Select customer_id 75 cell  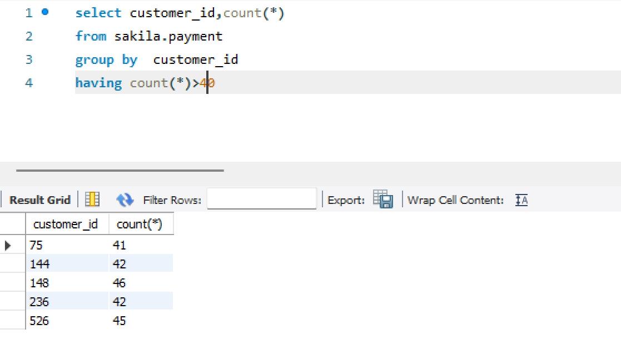pyautogui.click(x=66, y=245)
